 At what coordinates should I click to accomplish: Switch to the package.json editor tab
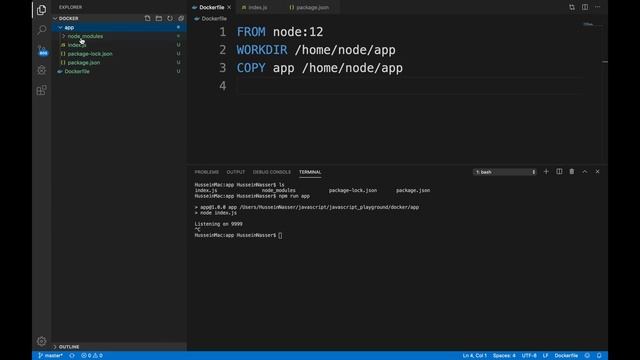pos(312,7)
